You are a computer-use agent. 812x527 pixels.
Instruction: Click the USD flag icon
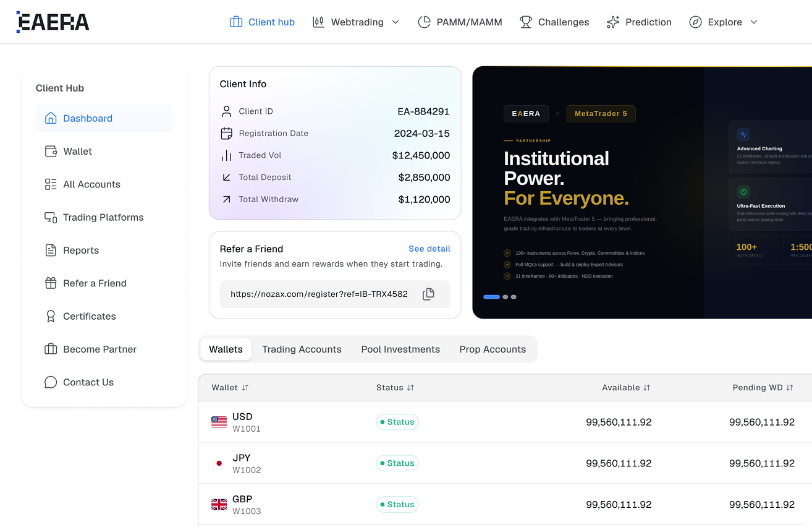click(219, 422)
